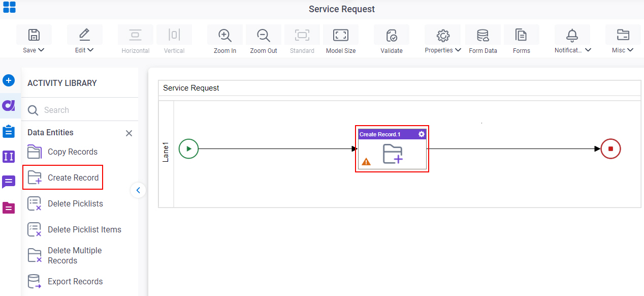The image size is (644, 296).
Task: Open the clipboard sidebar icon
Action: tap(9, 131)
